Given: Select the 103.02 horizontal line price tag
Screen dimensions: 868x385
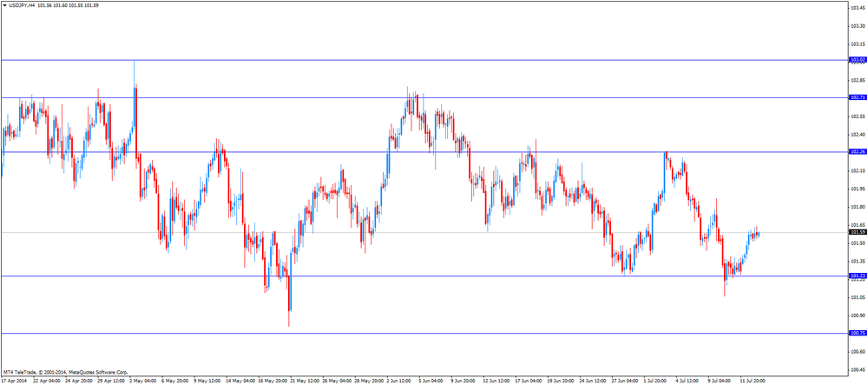Looking at the screenshot, I should (x=858, y=59).
